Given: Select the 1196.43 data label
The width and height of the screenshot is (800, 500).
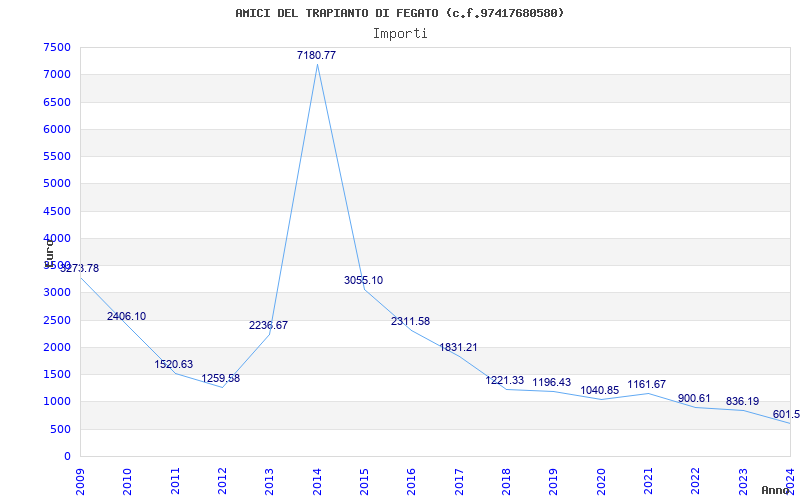Looking at the screenshot, I should point(552,383).
